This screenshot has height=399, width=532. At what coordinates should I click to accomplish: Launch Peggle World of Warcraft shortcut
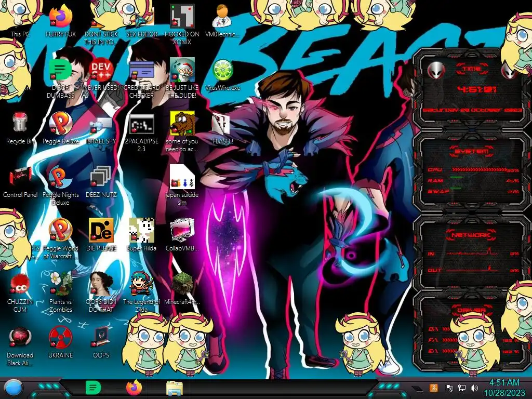click(60, 238)
